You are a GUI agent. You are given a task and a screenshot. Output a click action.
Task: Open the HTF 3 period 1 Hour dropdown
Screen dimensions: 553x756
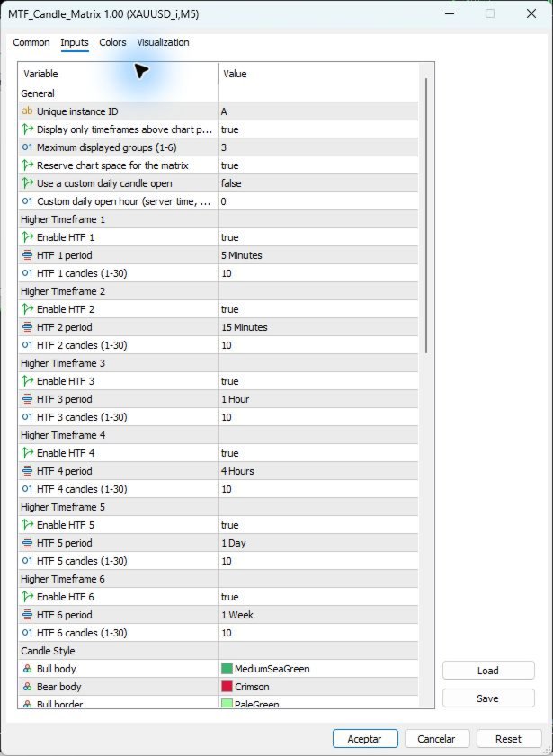coord(318,399)
